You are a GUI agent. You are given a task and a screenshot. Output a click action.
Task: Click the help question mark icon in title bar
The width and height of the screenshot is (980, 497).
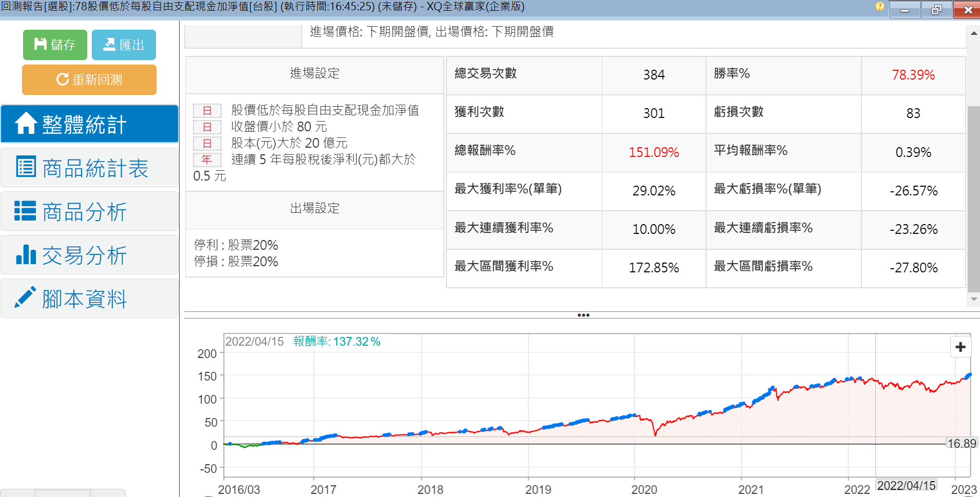pyautogui.click(x=879, y=7)
